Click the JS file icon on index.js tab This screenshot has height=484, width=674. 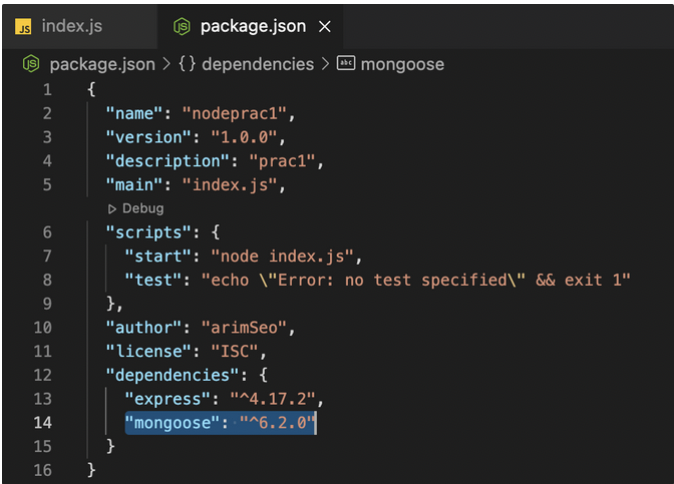tap(23, 27)
